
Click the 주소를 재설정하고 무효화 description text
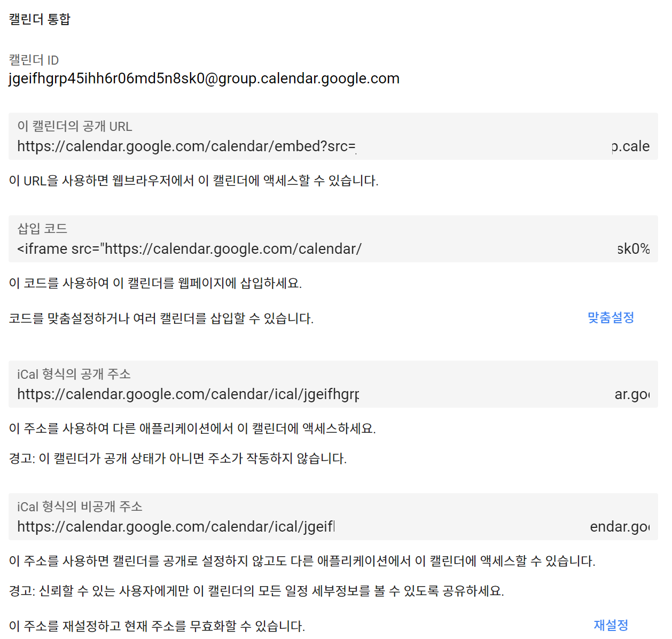(x=157, y=626)
